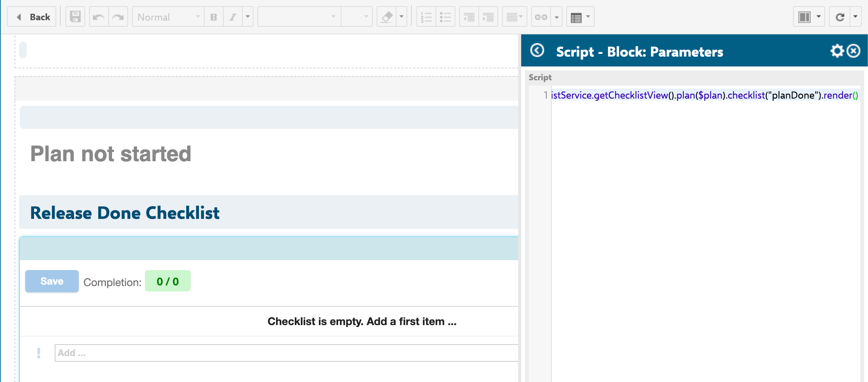Open the Normal paragraph style dropdown

pos(168,17)
